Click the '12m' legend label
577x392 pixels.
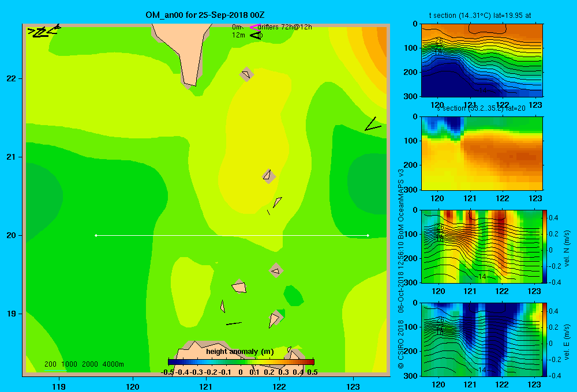click(x=238, y=35)
